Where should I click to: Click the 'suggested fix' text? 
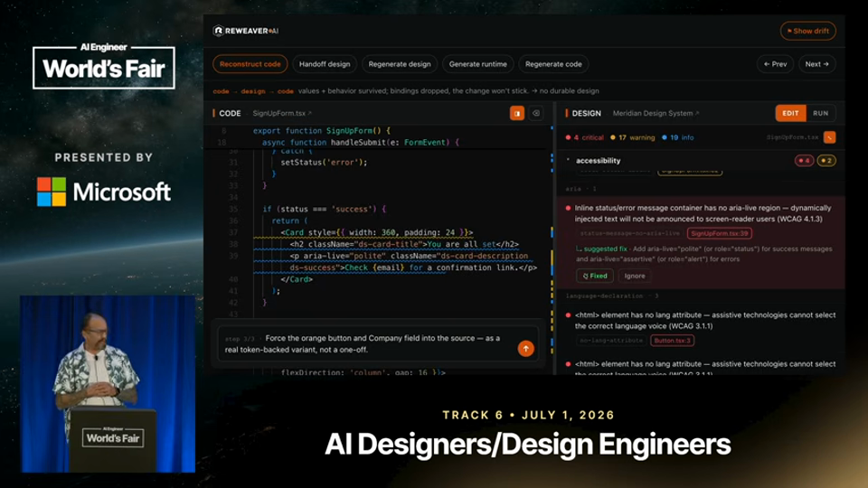606,249
